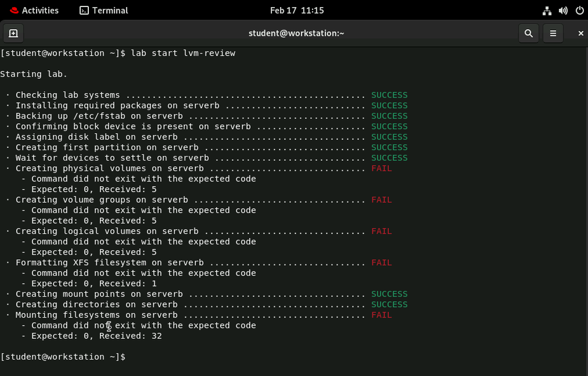Image resolution: width=588 pixels, height=376 pixels.
Task: Click the power icon in system tray
Action: pyautogui.click(x=579, y=11)
